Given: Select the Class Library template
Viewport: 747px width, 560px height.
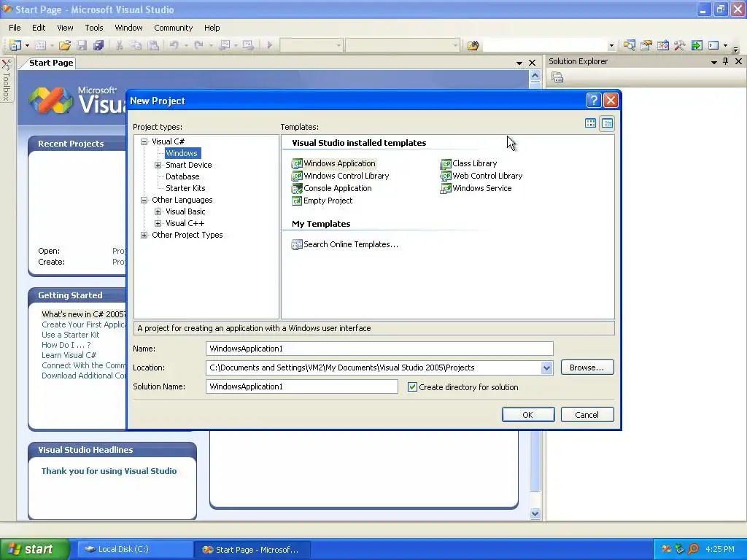Looking at the screenshot, I should [469, 163].
